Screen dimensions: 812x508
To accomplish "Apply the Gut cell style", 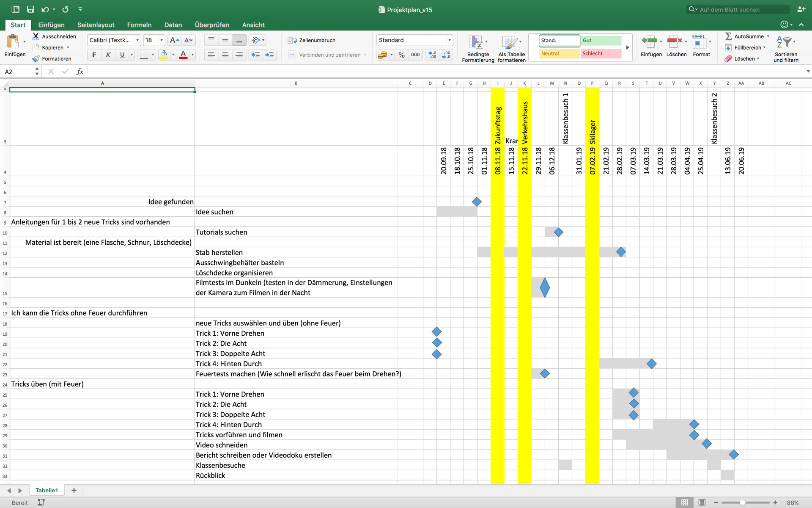I will (x=601, y=40).
